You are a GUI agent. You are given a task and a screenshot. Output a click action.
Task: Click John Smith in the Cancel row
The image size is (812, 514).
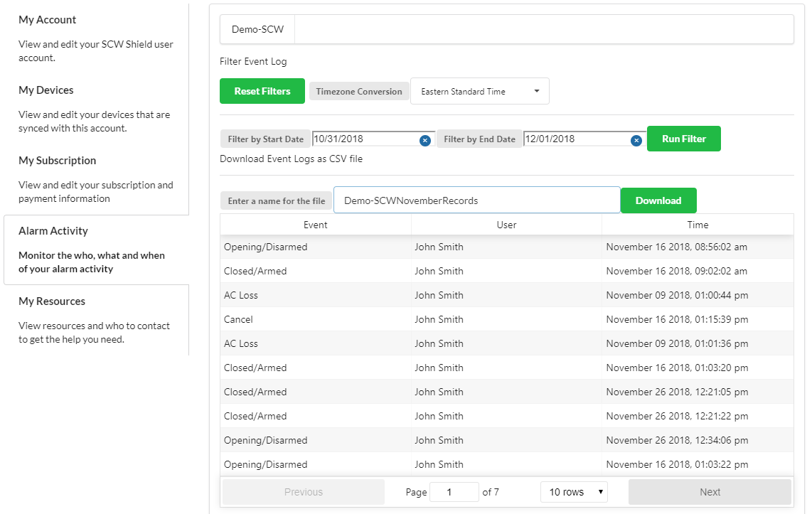pyautogui.click(x=439, y=319)
